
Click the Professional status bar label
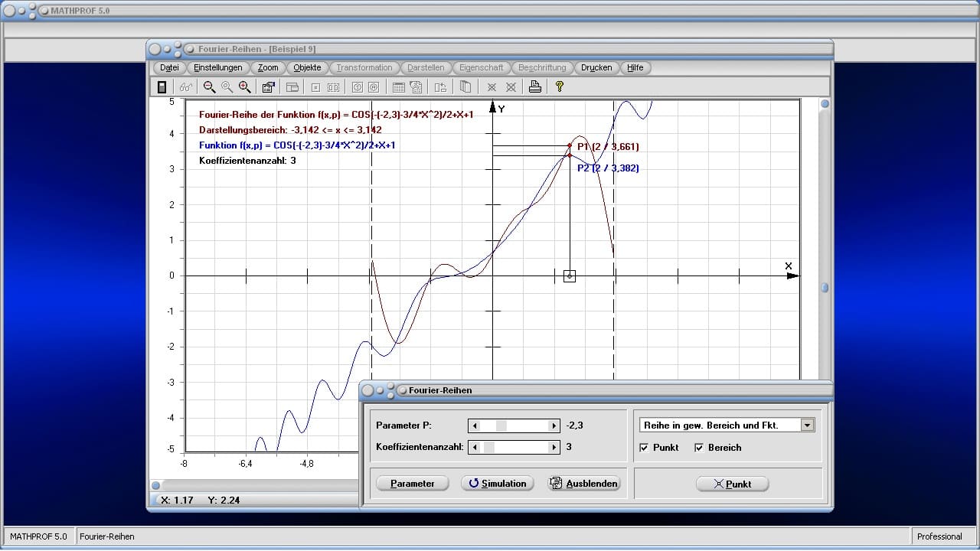[939, 536]
